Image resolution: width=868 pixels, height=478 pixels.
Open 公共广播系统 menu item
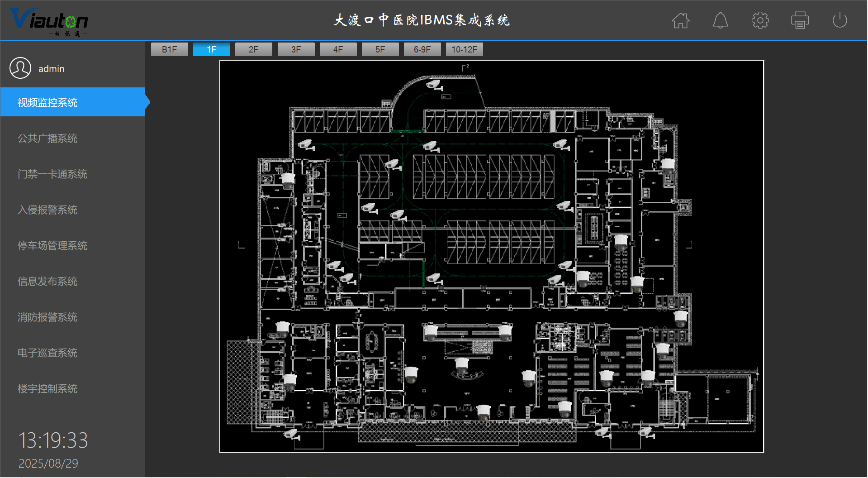click(x=47, y=139)
